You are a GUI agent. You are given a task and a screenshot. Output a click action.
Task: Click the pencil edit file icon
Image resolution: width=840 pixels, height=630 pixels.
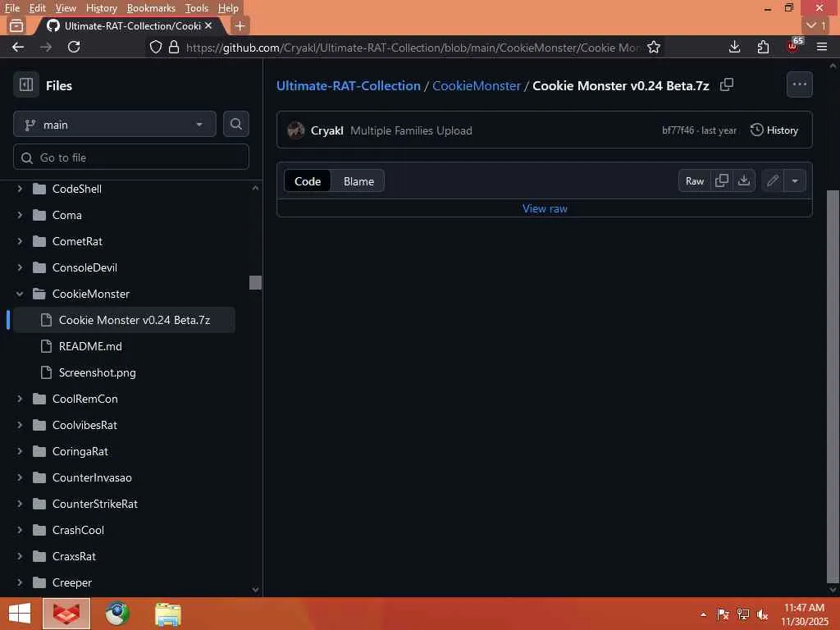[x=772, y=180]
